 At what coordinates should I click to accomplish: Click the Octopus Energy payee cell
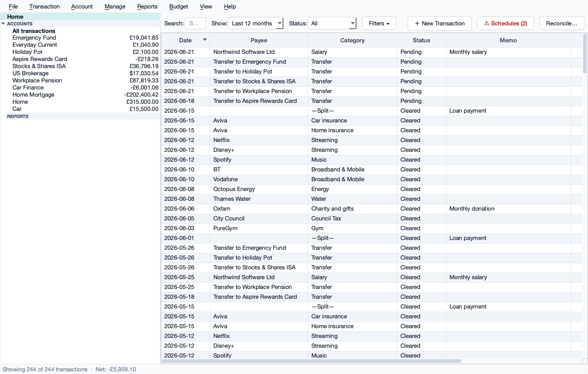pos(259,189)
